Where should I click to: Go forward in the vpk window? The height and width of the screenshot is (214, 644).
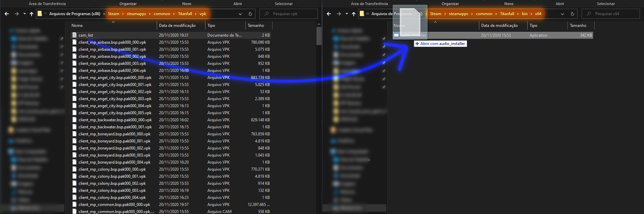[17, 14]
